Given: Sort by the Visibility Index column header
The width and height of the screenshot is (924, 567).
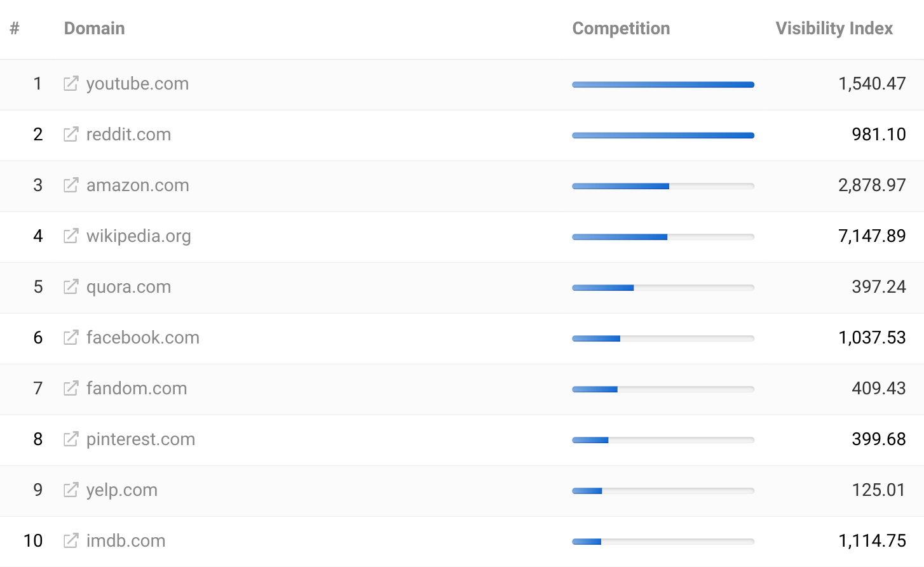Looking at the screenshot, I should point(834,28).
